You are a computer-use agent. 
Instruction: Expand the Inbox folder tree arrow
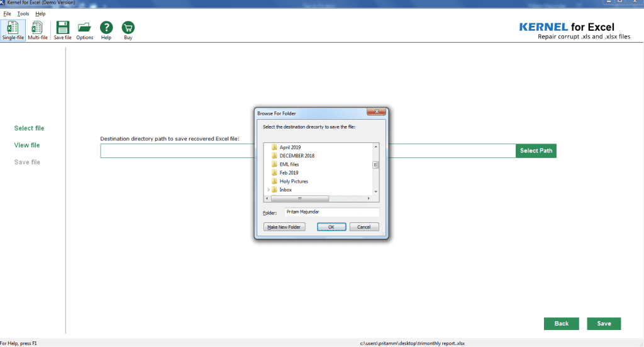pyautogui.click(x=269, y=190)
